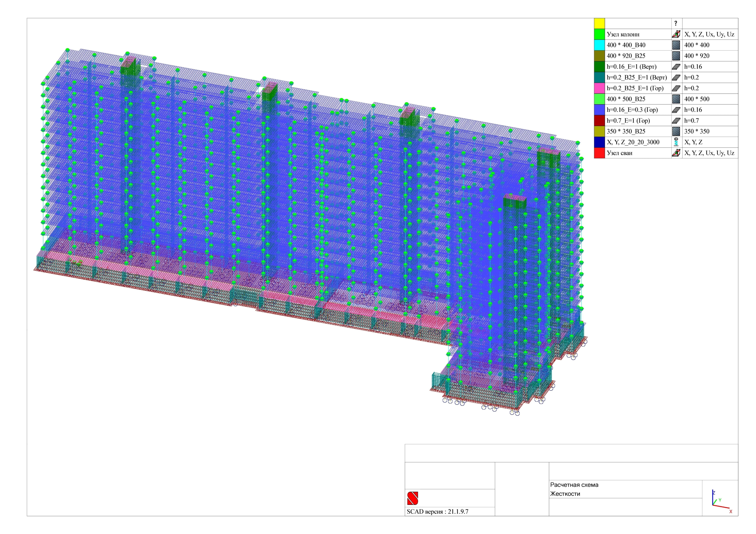Click the support constraint icon for Узел колонн
The width and height of the screenshot is (756, 534).
[x=676, y=34]
